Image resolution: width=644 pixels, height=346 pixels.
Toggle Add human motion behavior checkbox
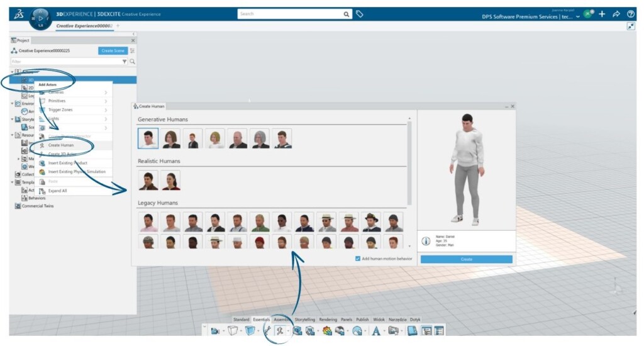(358, 259)
